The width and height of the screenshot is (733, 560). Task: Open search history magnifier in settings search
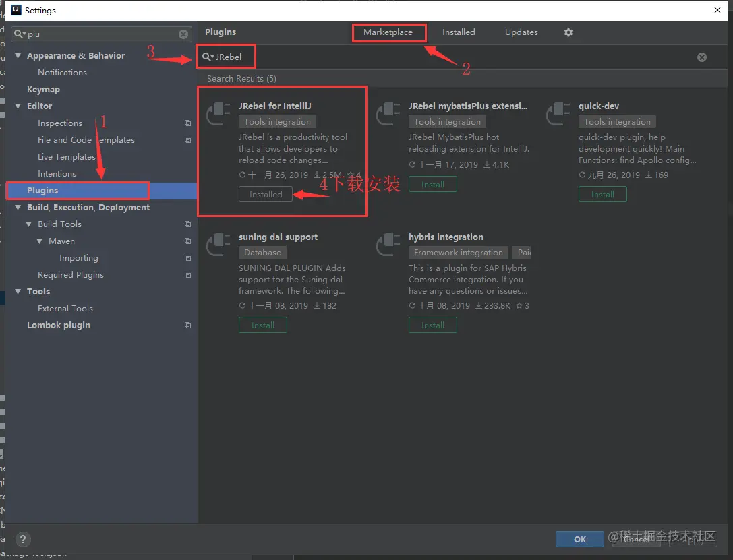(19, 34)
